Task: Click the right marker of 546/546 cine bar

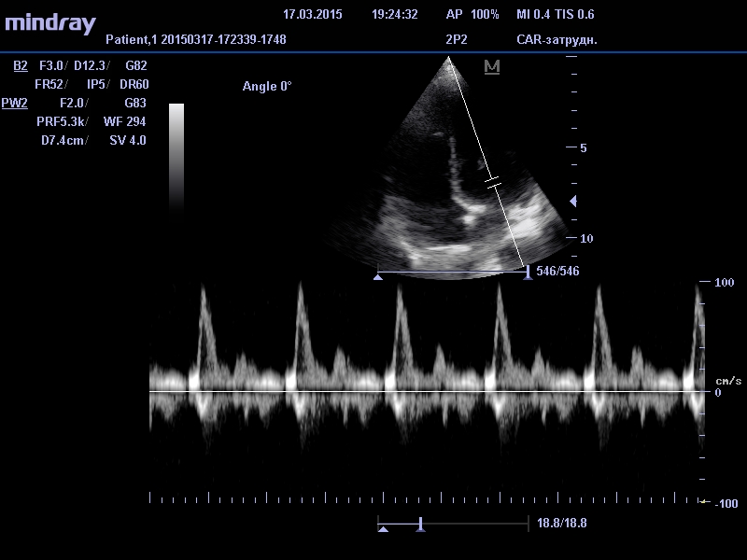Action: tap(528, 273)
